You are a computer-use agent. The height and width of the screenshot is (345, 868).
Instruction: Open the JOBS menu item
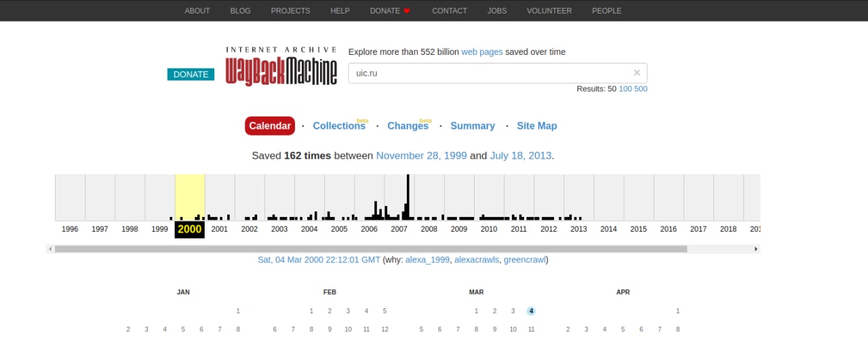497,11
